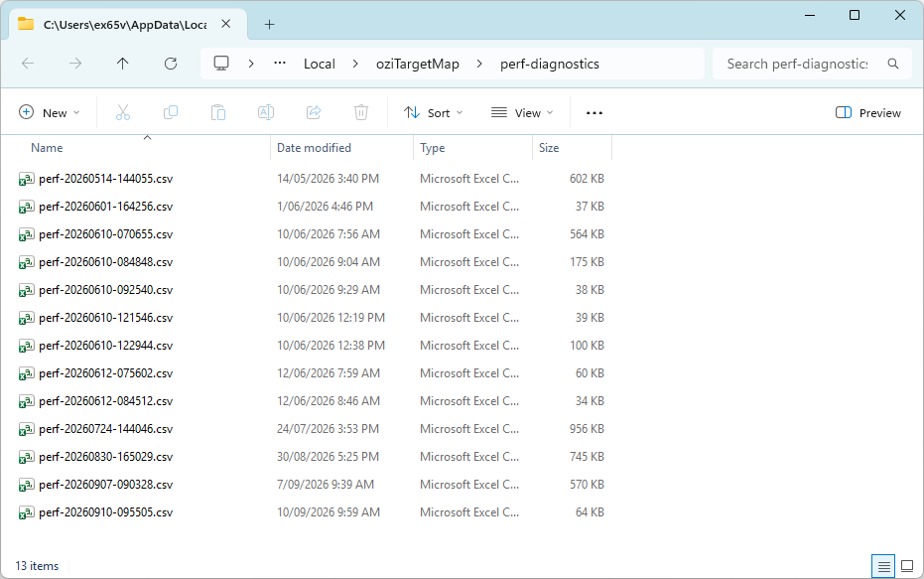Click the Share icon in toolbar
This screenshot has height=579, width=924.
pos(314,112)
